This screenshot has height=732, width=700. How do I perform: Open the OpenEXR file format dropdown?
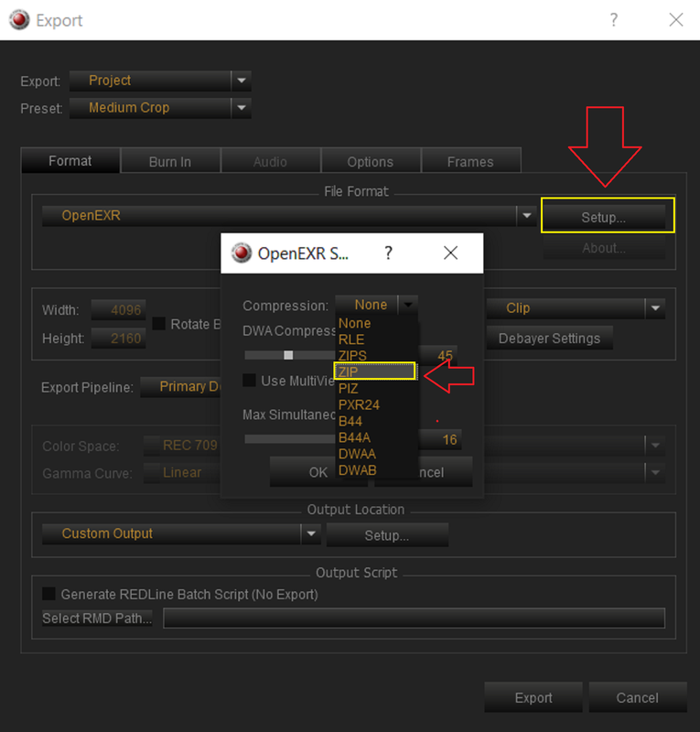point(527,216)
